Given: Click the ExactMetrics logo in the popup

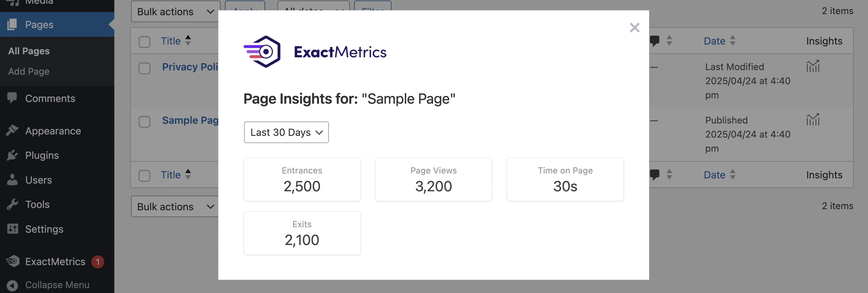Looking at the screenshot, I should coord(315,52).
